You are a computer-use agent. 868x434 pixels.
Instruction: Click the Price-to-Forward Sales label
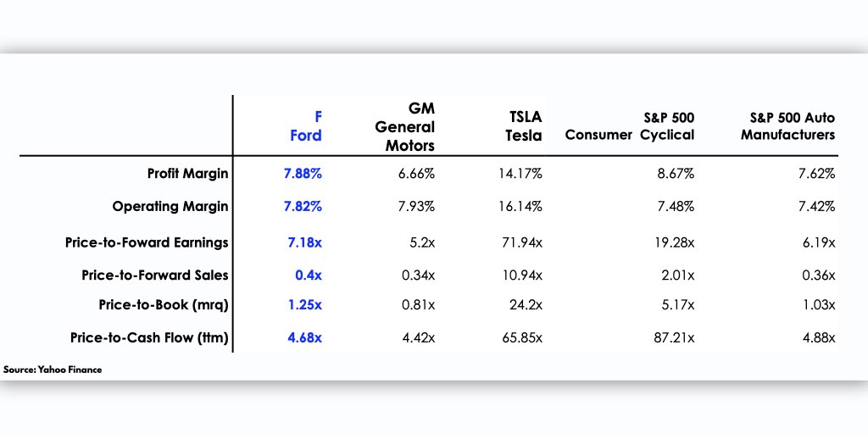(x=155, y=275)
